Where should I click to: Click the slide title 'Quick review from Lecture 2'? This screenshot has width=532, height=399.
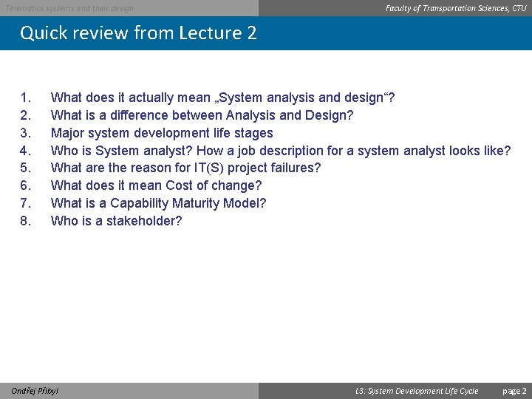coord(138,33)
